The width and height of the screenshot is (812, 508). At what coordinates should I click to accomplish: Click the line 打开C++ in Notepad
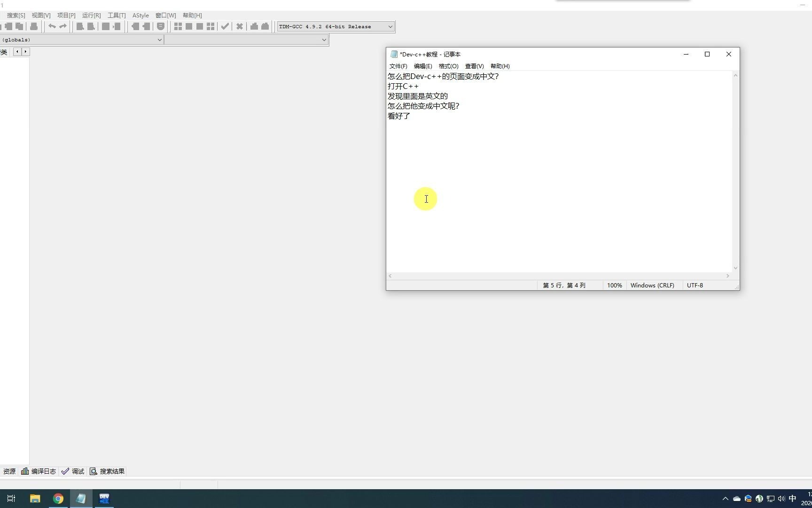click(x=403, y=87)
